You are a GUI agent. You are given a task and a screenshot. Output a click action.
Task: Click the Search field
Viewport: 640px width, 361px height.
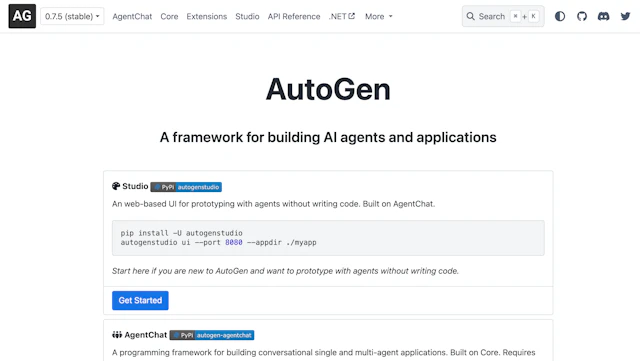(x=503, y=16)
